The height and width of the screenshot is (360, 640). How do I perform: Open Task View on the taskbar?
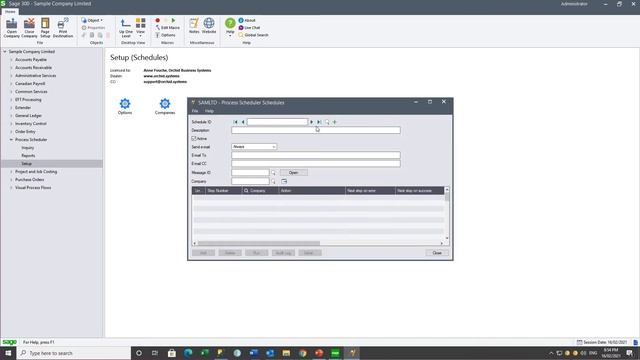pyautogui.click(x=155, y=353)
